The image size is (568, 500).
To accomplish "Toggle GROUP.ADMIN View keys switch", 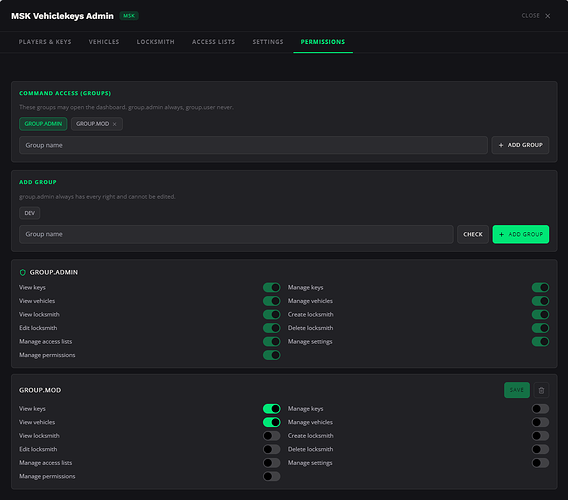I will (x=272, y=287).
